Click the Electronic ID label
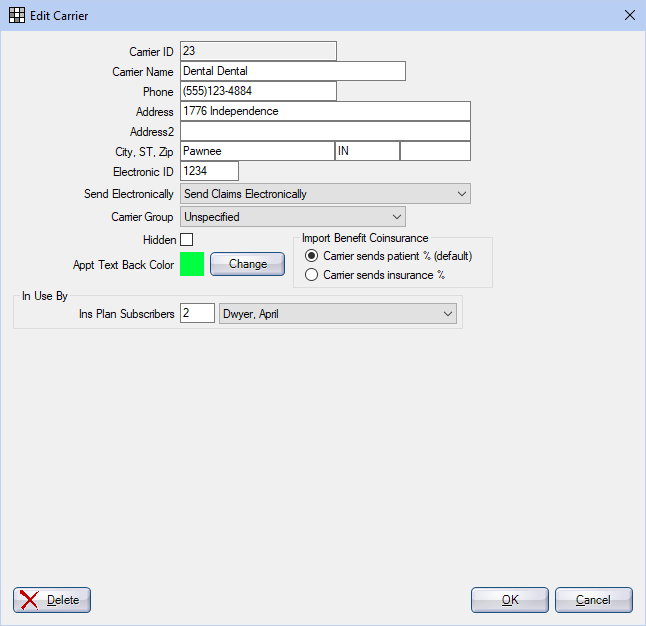Viewport: 646px width, 626px height. pos(143,171)
